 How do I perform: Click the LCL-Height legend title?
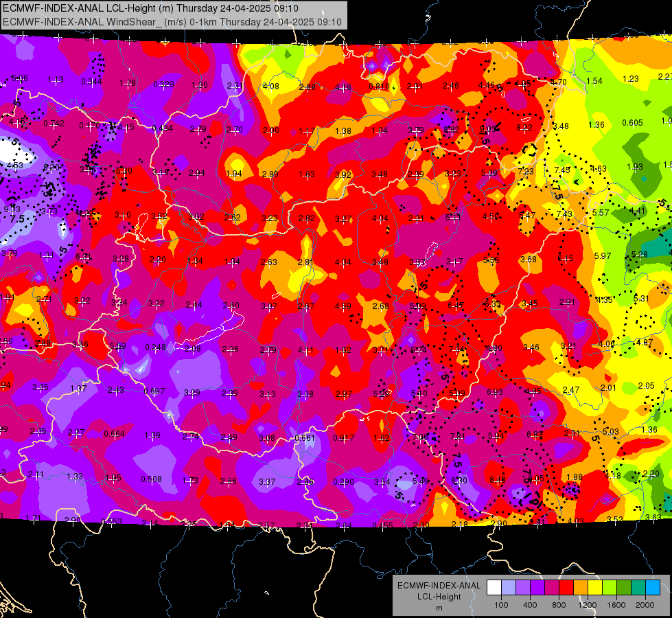(x=439, y=597)
